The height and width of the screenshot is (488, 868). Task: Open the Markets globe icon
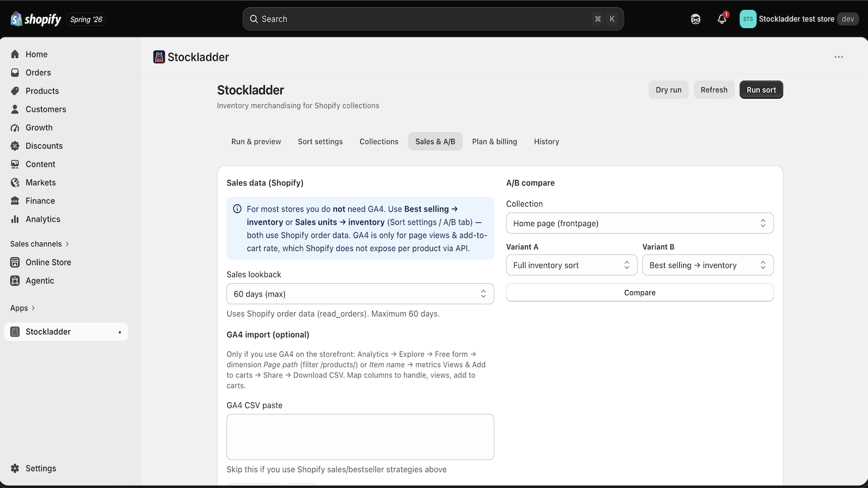click(15, 183)
